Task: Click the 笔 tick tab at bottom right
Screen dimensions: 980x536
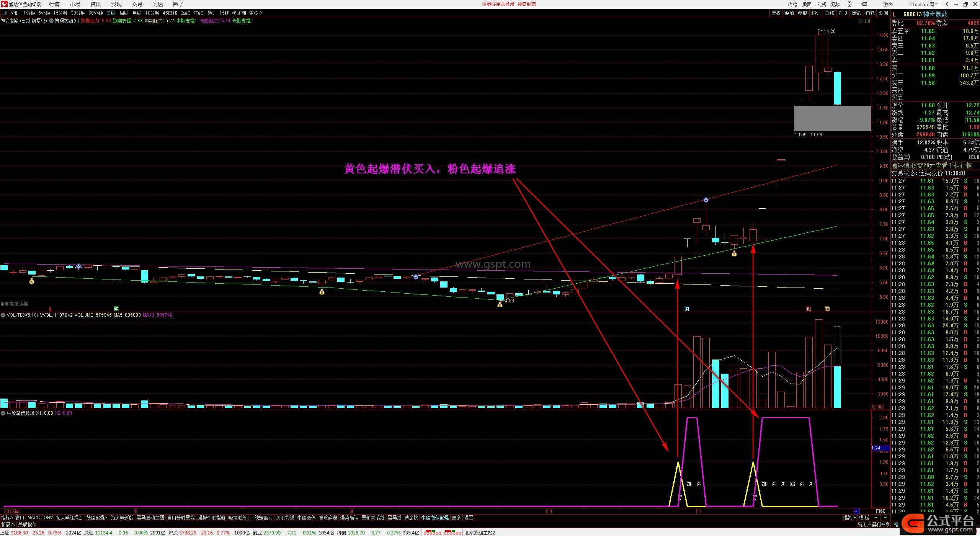Action: [x=896, y=525]
